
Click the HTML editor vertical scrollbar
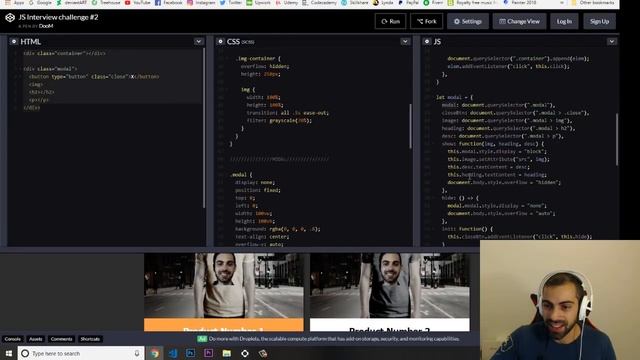[204, 129]
